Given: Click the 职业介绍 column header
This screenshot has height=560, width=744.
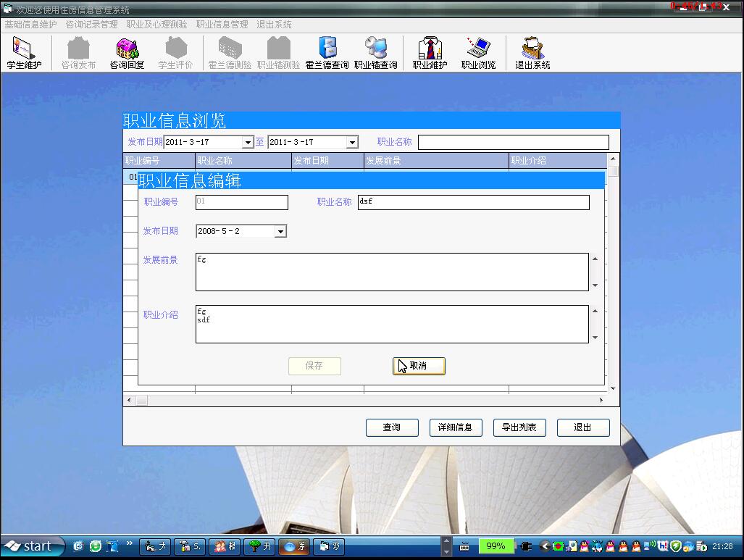Looking at the screenshot, I should coord(558,161).
